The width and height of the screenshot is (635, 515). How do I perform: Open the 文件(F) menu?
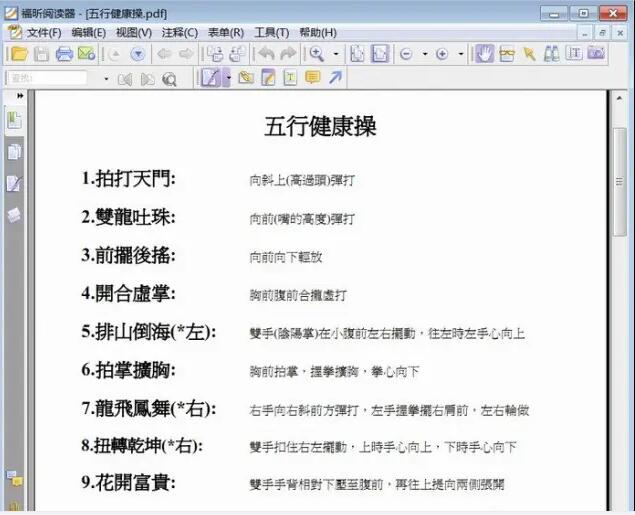coord(44,33)
